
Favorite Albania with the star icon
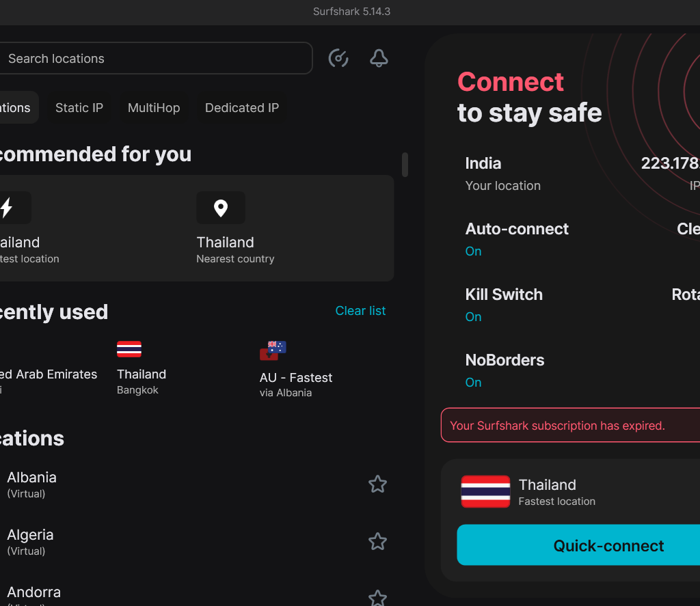(377, 484)
